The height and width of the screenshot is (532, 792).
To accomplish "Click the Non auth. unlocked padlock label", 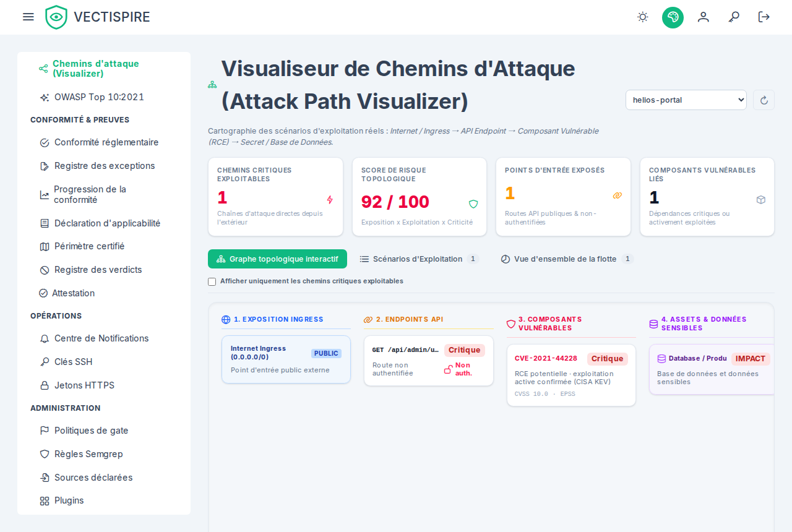I will (458, 369).
